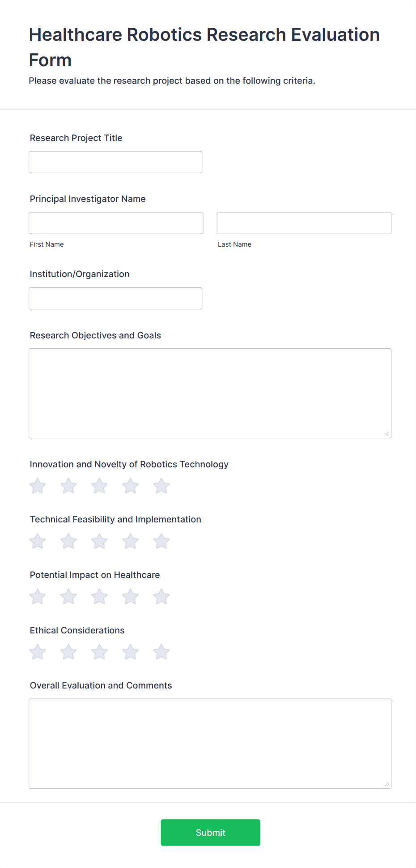
Task: Select the middle star for Ethical Considerations
Action: [99, 652]
